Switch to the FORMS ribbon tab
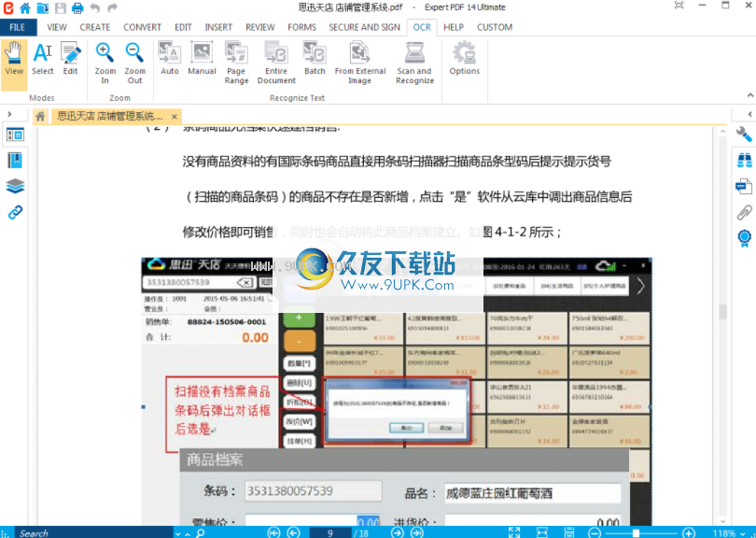 pyautogui.click(x=301, y=27)
